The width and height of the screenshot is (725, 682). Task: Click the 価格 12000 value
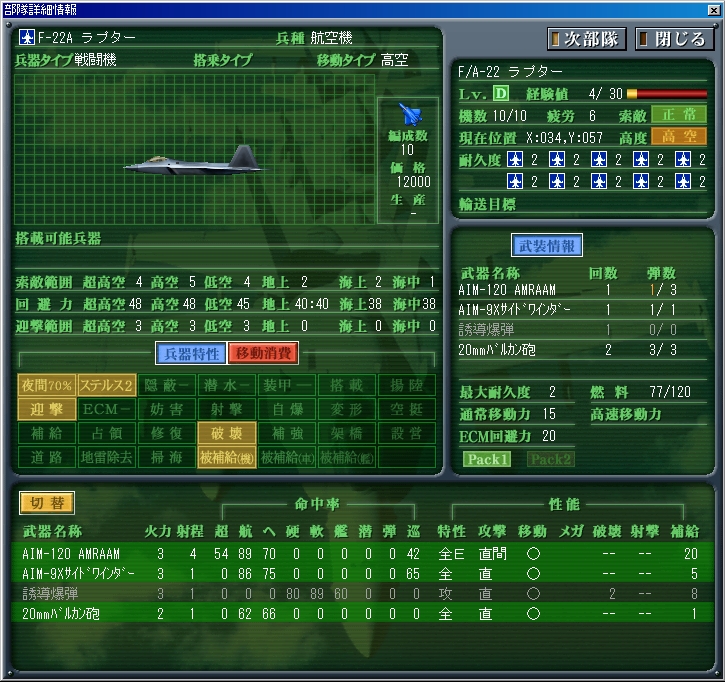tap(413, 182)
